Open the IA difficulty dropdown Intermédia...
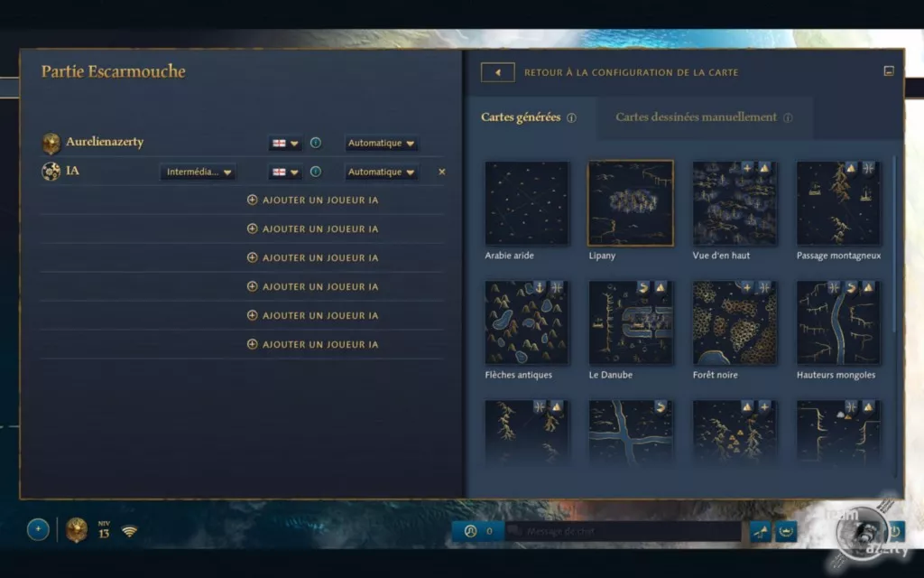 pyautogui.click(x=198, y=172)
